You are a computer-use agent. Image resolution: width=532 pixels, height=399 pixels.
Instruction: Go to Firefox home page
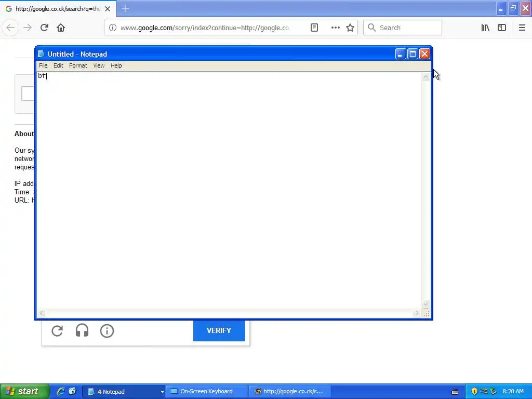coord(61,28)
